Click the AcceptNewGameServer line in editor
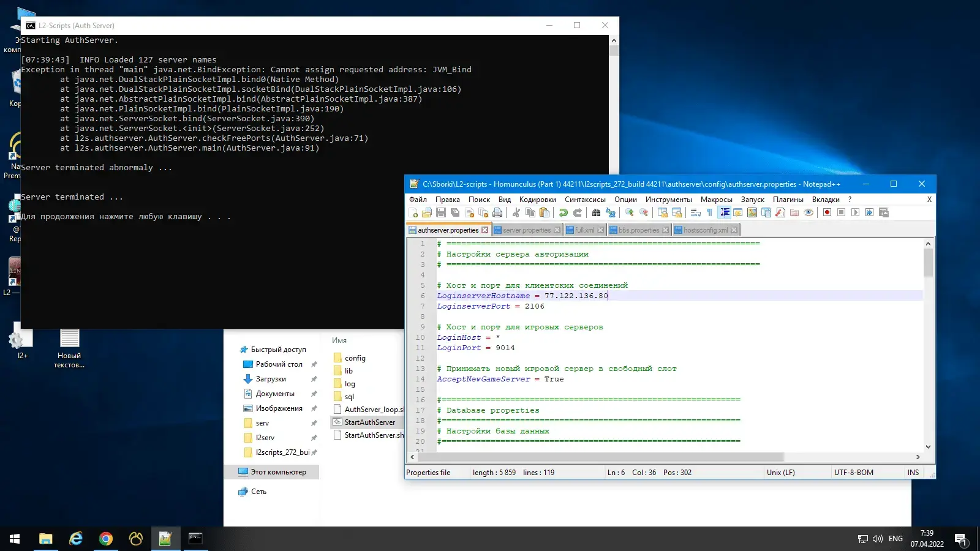Image resolution: width=980 pixels, height=551 pixels. 500,379
